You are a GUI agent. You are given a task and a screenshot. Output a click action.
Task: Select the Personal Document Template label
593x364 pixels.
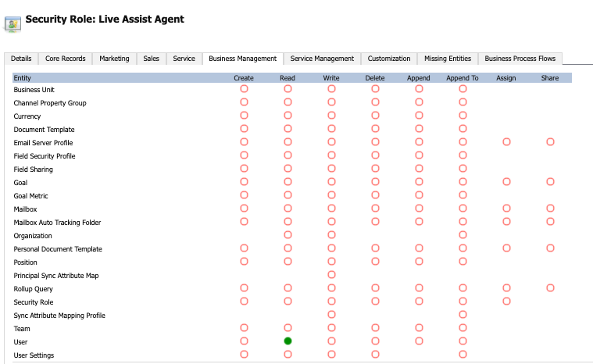coord(58,249)
